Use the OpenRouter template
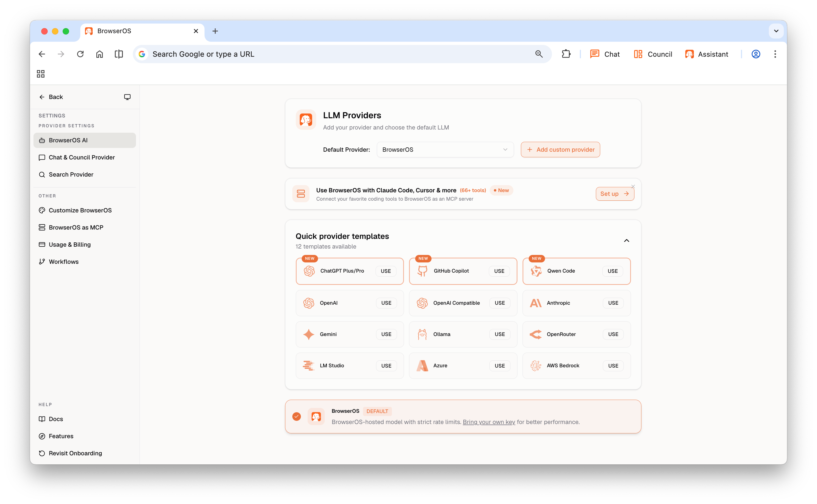817x504 pixels. click(613, 334)
